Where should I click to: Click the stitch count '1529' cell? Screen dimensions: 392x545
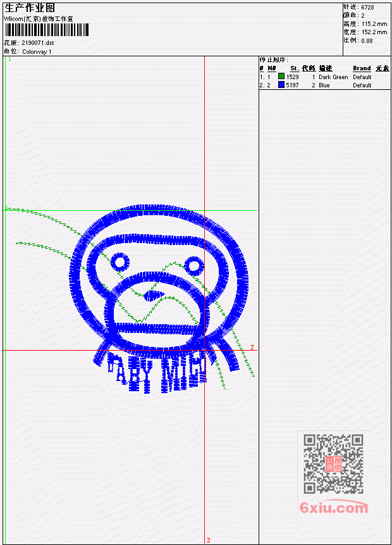coord(292,77)
